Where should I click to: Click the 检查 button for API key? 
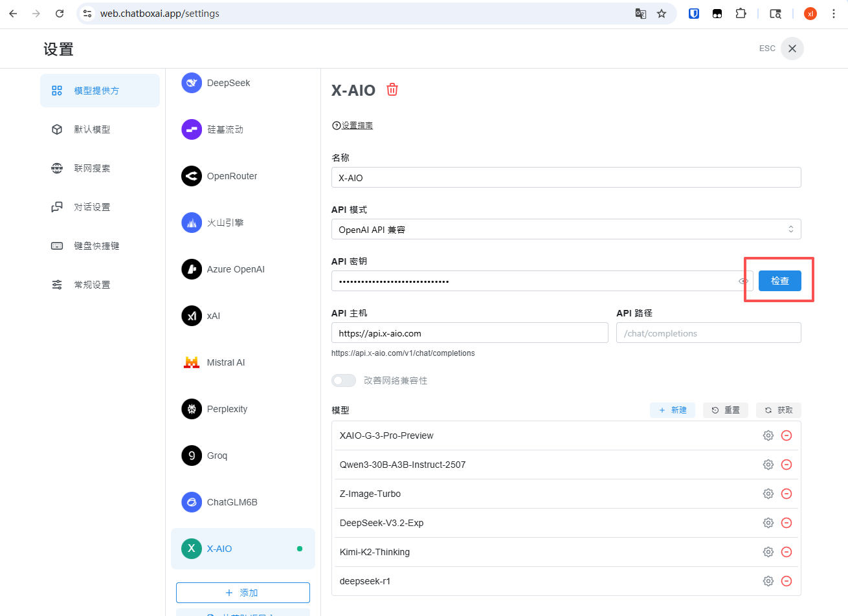tap(780, 281)
